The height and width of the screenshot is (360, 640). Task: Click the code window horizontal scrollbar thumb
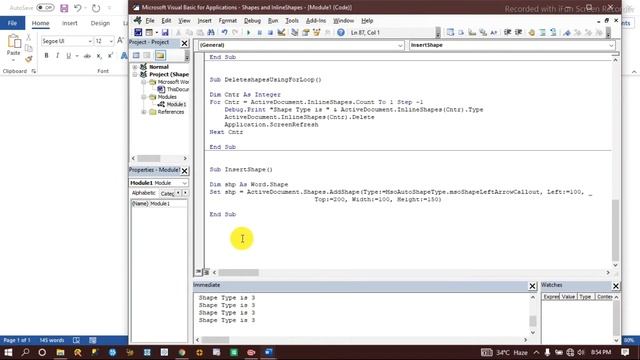[238, 272]
